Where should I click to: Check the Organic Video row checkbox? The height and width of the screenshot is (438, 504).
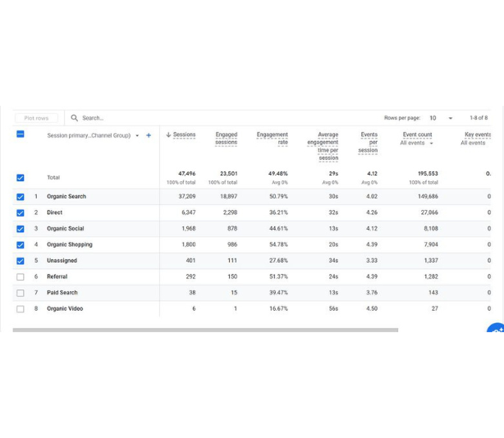(21, 309)
